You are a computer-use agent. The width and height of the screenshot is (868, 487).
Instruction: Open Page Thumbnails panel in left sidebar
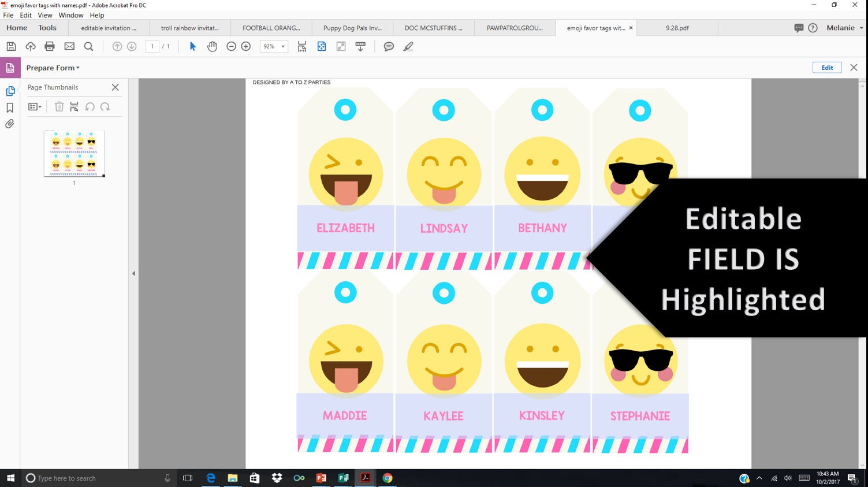[10, 90]
